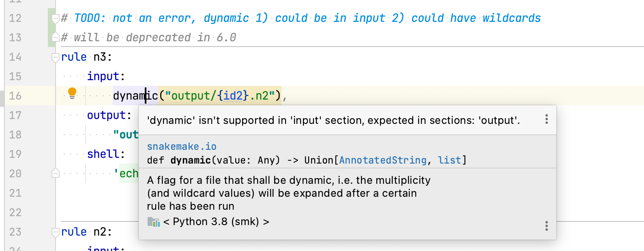Click the lightbulb intention icon on line 16

pyautogui.click(x=72, y=93)
